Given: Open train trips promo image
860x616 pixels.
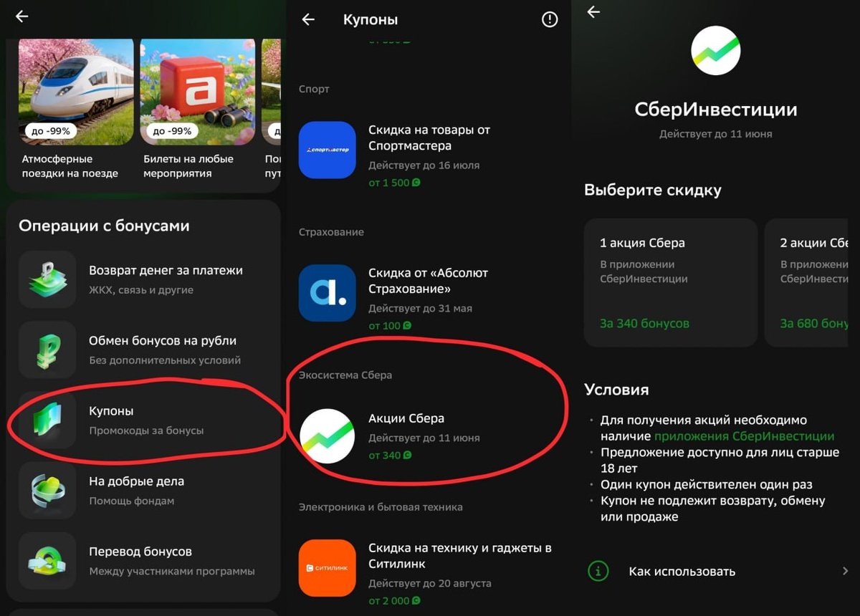Looking at the screenshot, I should point(76,92).
